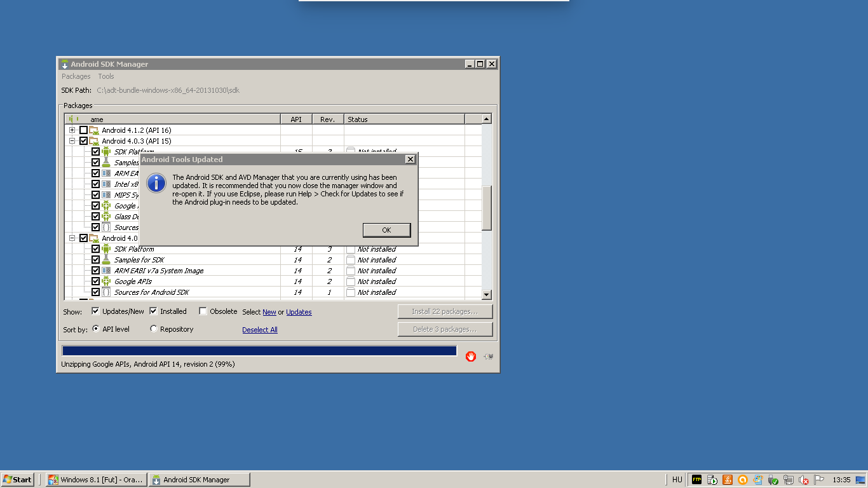Click the log window icon beside the progress bar
Image resolution: width=868 pixels, height=488 pixels.
tap(488, 356)
